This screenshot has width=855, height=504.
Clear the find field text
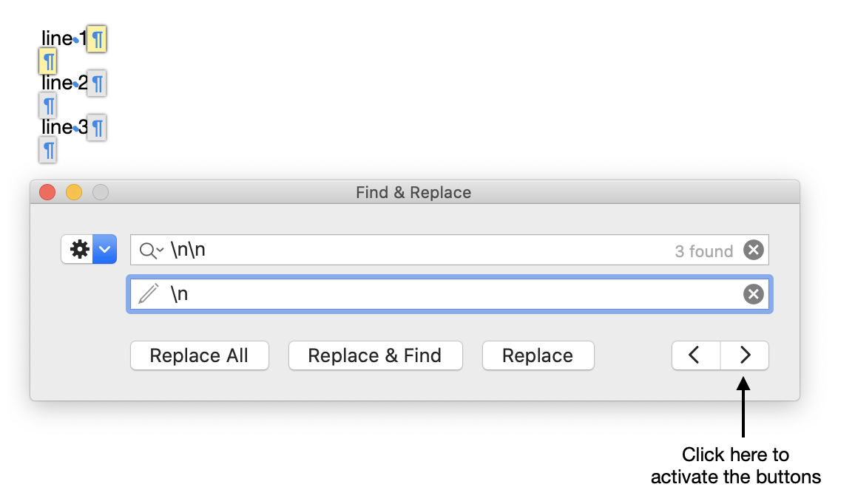[753, 251]
